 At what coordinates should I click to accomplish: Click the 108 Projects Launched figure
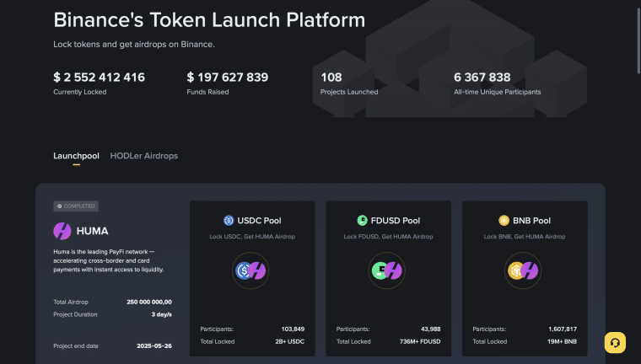click(331, 78)
